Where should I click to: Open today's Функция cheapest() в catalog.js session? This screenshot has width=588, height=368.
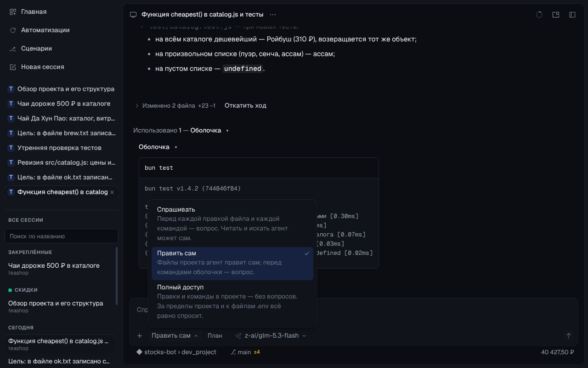pyautogui.click(x=60, y=344)
